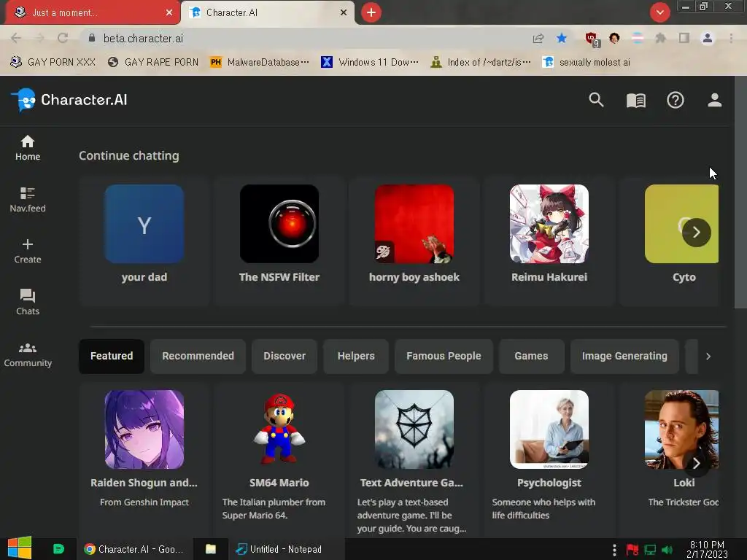Open Nav.feed in the sidebar
The height and width of the screenshot is (560, 747).
tap(28, 200)
